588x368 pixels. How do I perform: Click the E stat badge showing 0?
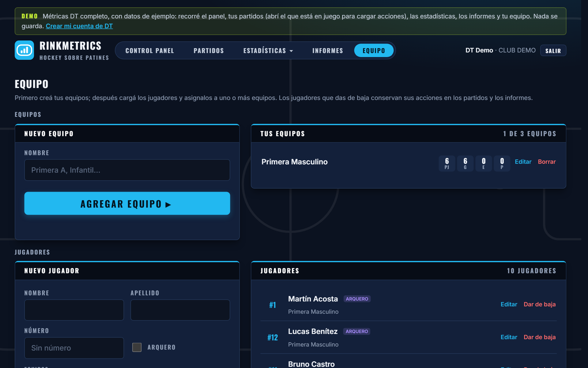click(x=484, y=163)
